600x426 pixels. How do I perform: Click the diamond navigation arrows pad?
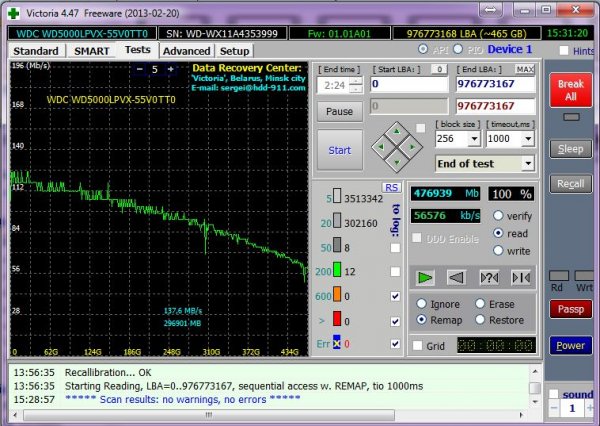(398, 145)
